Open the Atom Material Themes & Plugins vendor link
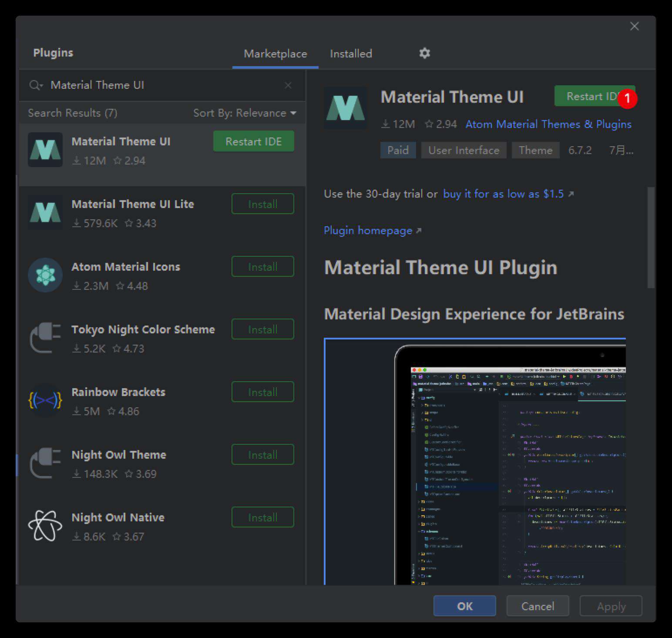Image resolution: width=672 pixels, height=638 pixels. click(x=548, y=124)
